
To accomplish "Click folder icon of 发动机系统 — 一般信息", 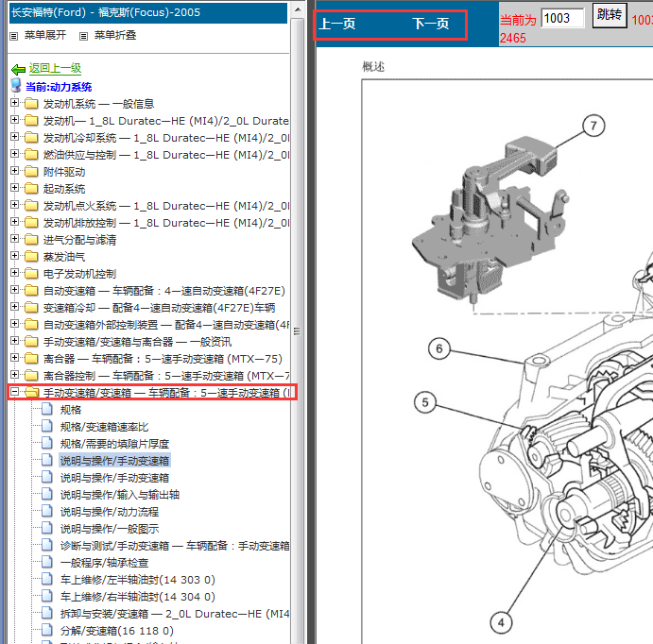I will (31, 103).
